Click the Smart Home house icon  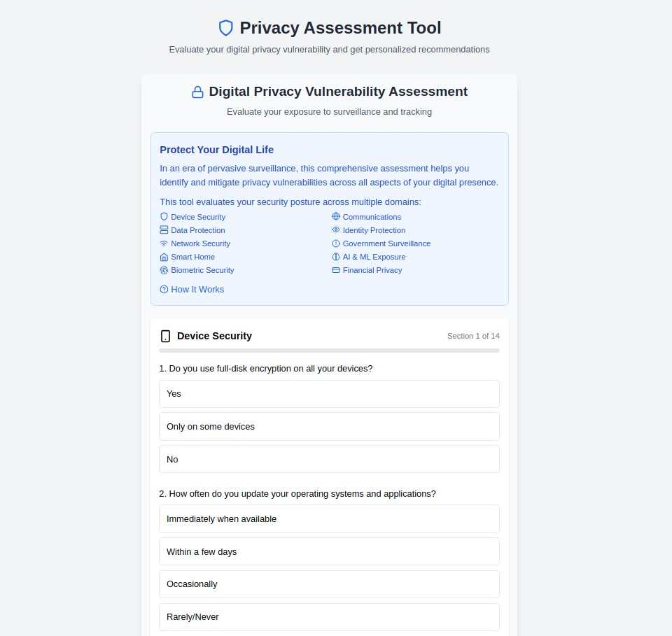[x=164, y=257]
